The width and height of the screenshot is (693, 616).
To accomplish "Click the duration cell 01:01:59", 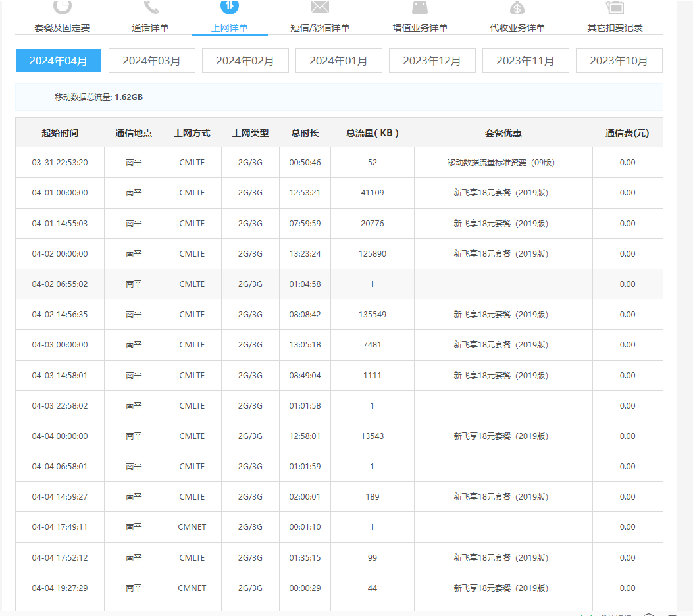I will (305, 466).
